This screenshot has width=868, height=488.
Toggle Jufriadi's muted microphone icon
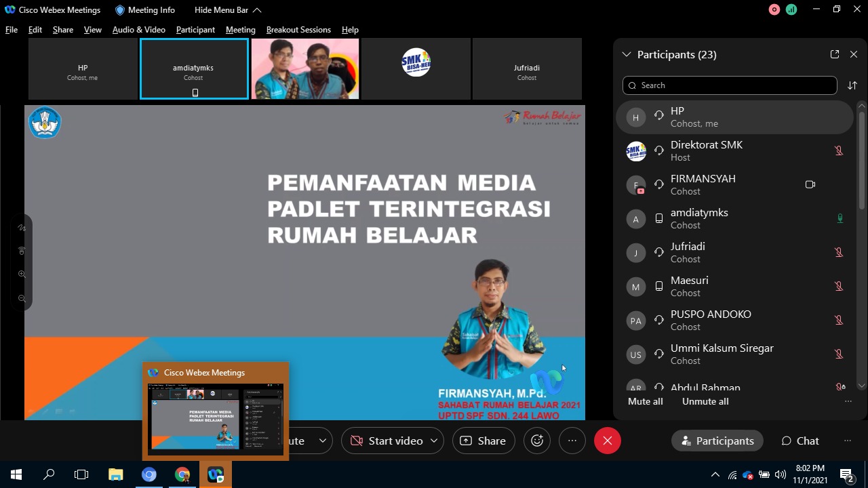(x=839, y=252)
